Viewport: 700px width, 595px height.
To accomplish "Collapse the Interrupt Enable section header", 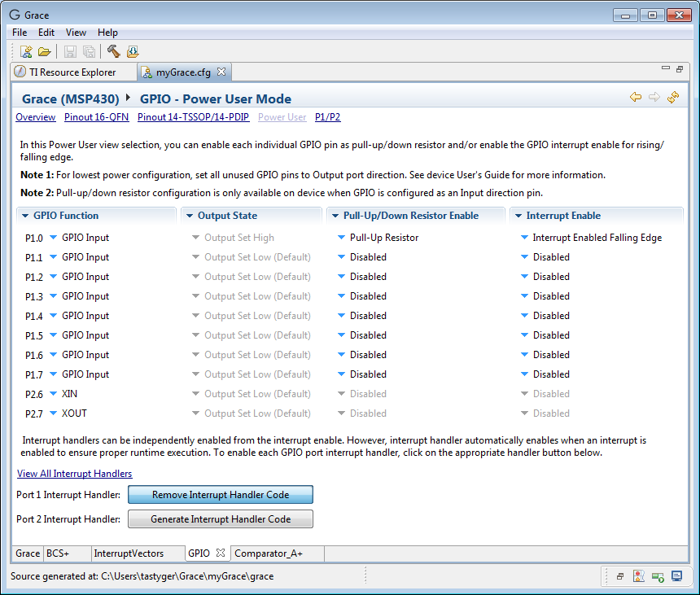I will tap(518, 216).
